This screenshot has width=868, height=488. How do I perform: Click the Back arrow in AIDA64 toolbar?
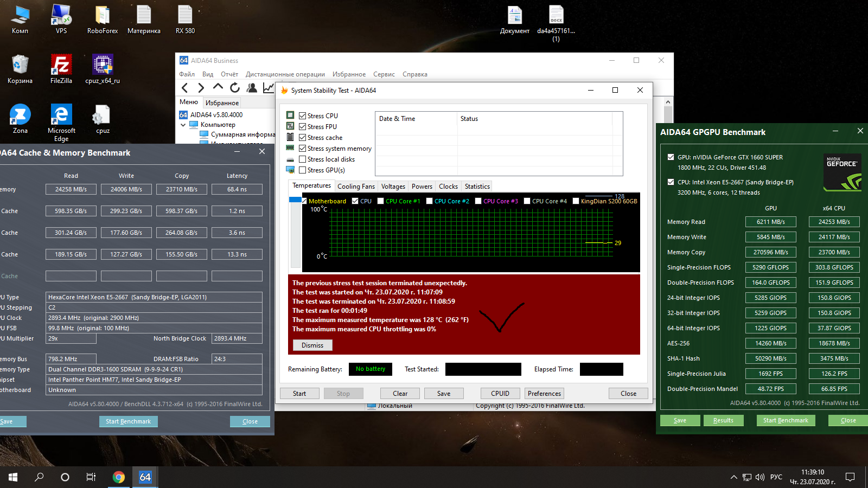pyautogui.click(x=185, y=88)
